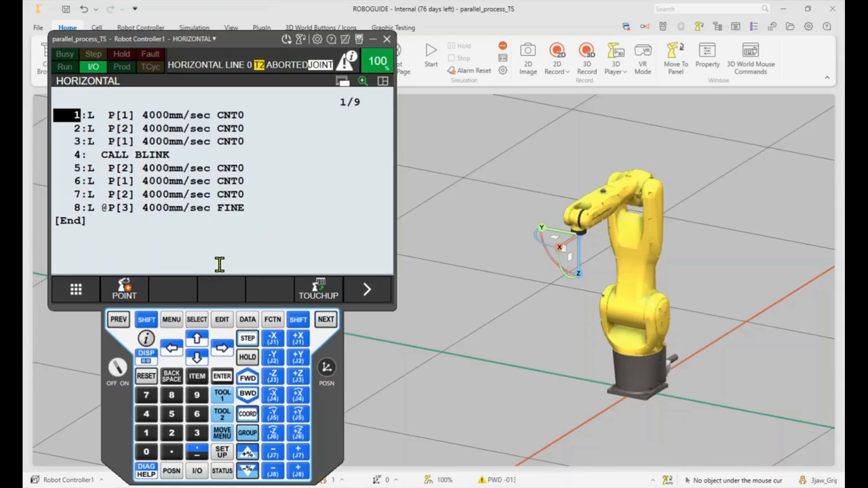Open the File menu
This screenshot has width=868, height=488.
tap(38, 28)
